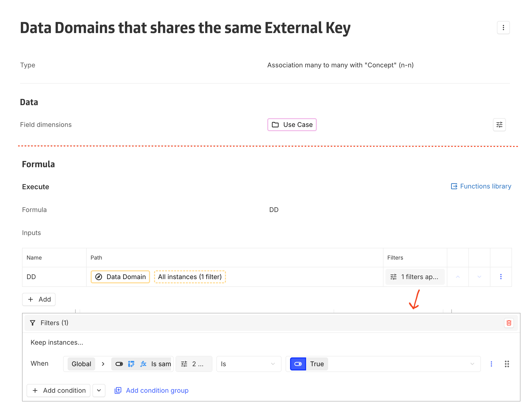Image resolution: width=532 pixels, height=415 pixels.
Task: Open the page options three-dot menu
Action: pyautogui.click(x=503, y=28)
